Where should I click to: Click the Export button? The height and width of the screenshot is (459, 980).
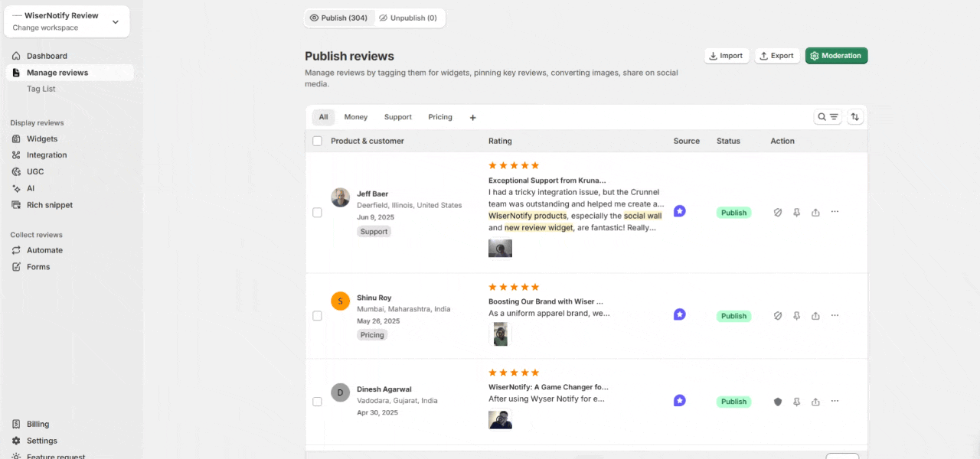click(x=776, y=56)
